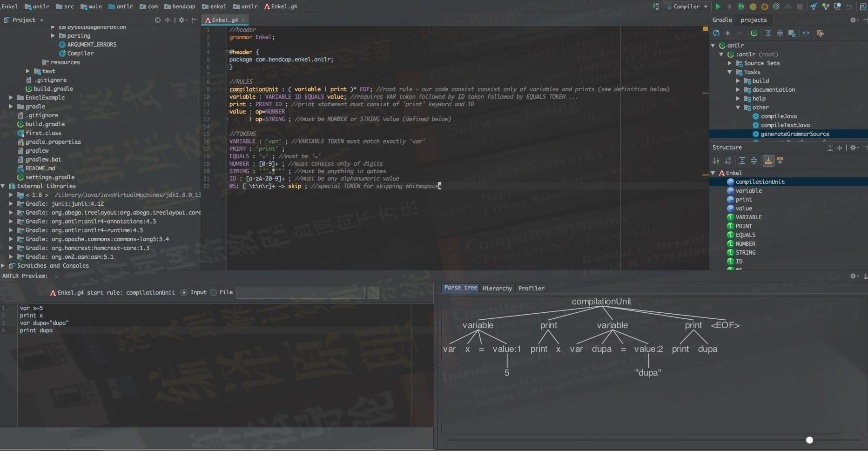Collapse all in Structure toolbar
This screenshot has width=868, height=451.
pyautogui.click(x=754, y=161)
